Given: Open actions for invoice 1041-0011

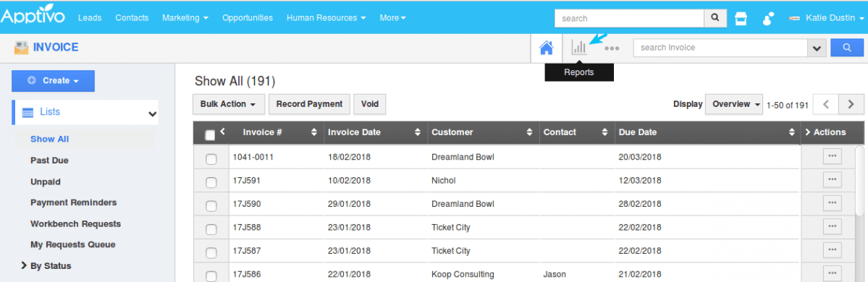Looking at the screenshot, I should coord(832,156).
